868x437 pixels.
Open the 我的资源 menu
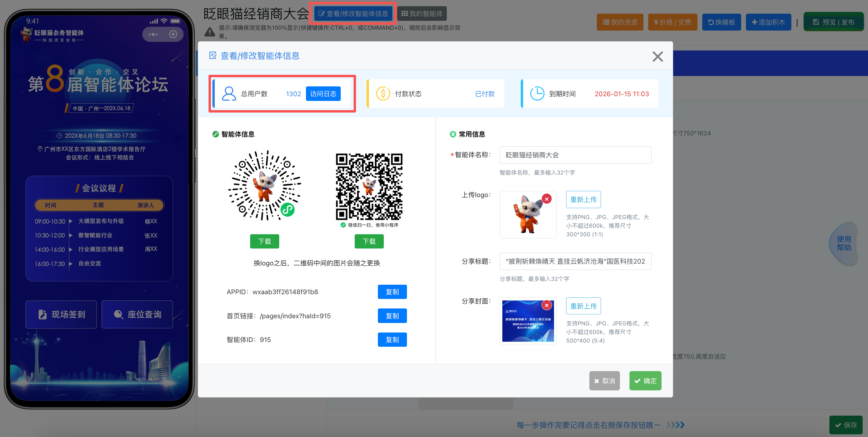coord(620,22)
